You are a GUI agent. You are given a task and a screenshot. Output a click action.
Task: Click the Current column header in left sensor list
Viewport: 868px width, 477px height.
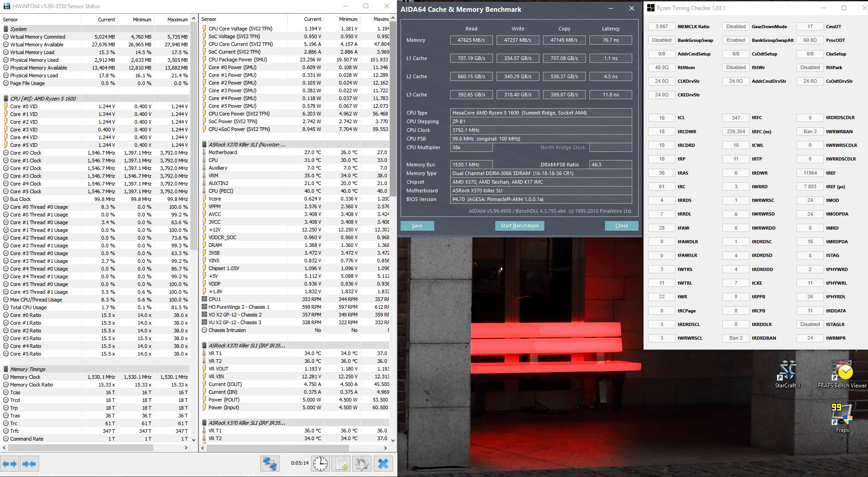100,20
